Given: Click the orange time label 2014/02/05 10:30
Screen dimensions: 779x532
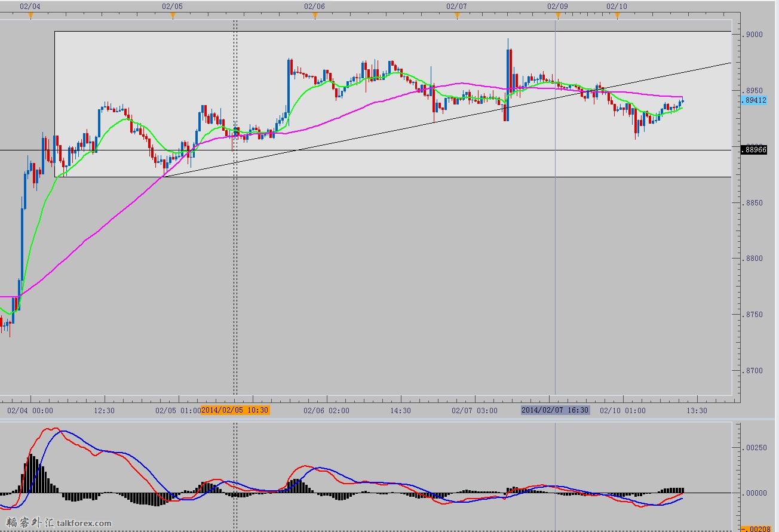Looking at the screenshot, I should tap(235, 410).
